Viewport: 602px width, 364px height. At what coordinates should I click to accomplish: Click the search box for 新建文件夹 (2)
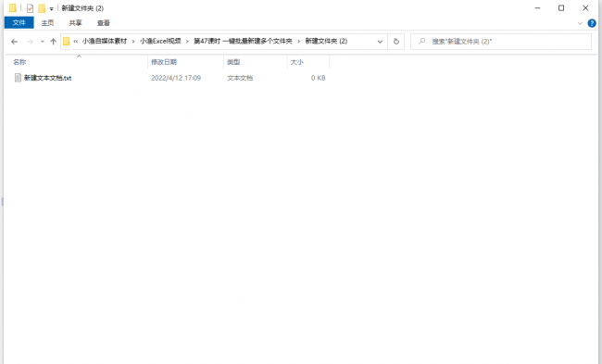pos(501,42)
